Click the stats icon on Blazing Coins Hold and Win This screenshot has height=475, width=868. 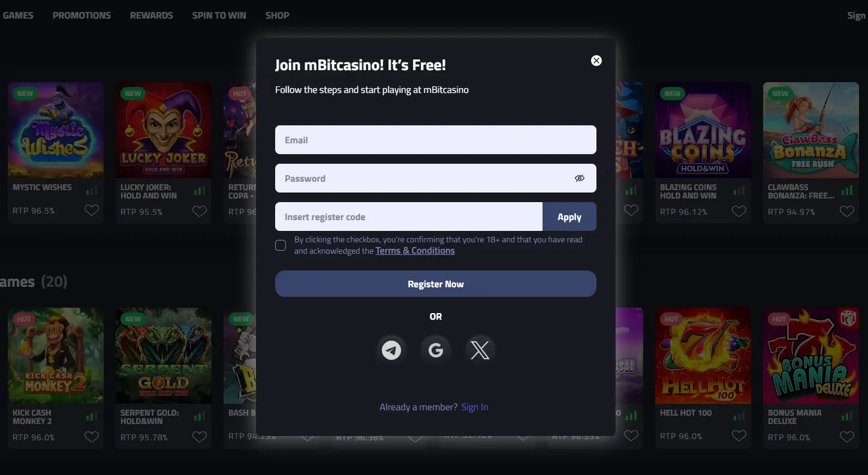[x=739, y=190]
